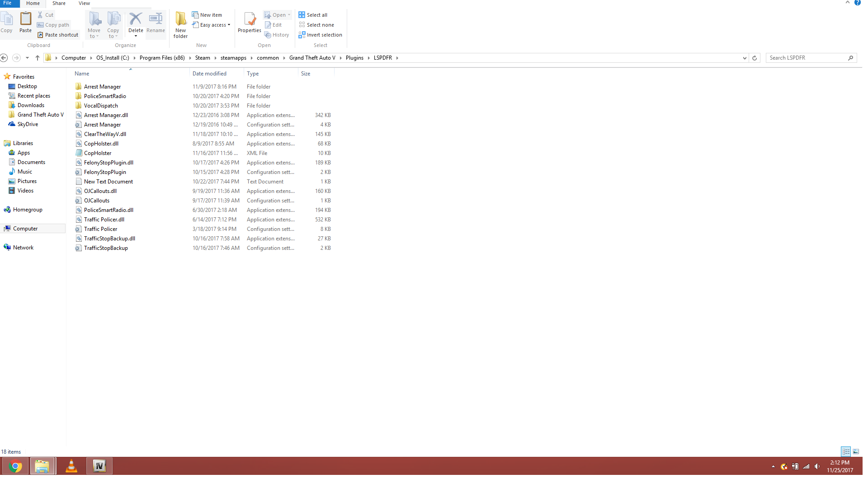This screenshot has width=868, height=488.
Task: Click the refresh button beside address bar
Action: click(754, 58)
